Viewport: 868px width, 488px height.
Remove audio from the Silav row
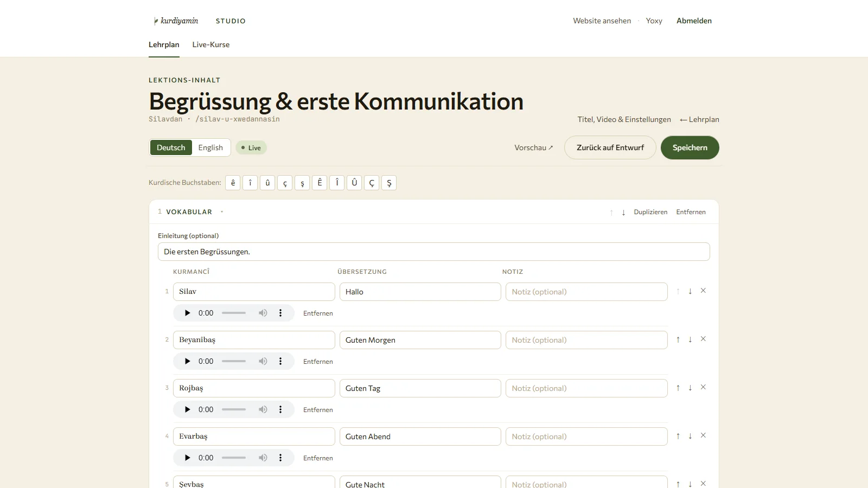[318, 313]
